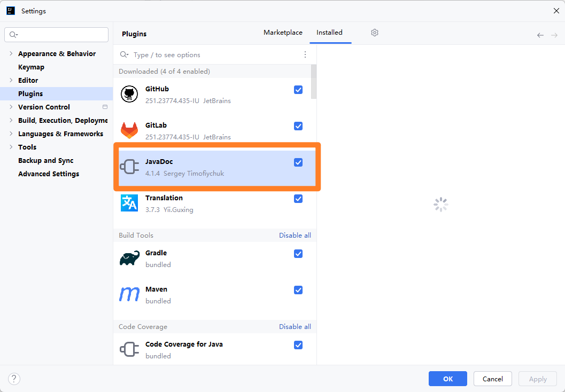Screen dimensions: 565x392
Task: Click the '4.1.4 Sergey Timofiychuk' text
Action: point(184,174)
